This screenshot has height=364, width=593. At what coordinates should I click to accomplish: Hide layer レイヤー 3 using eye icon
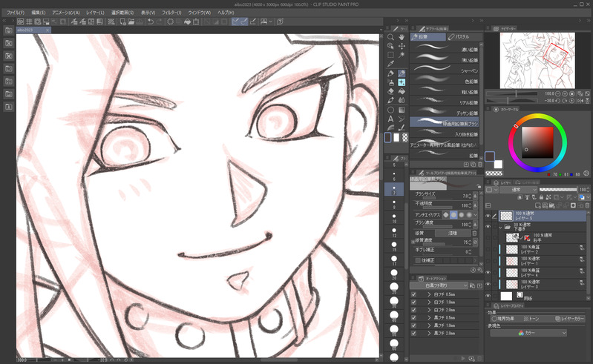488,284
